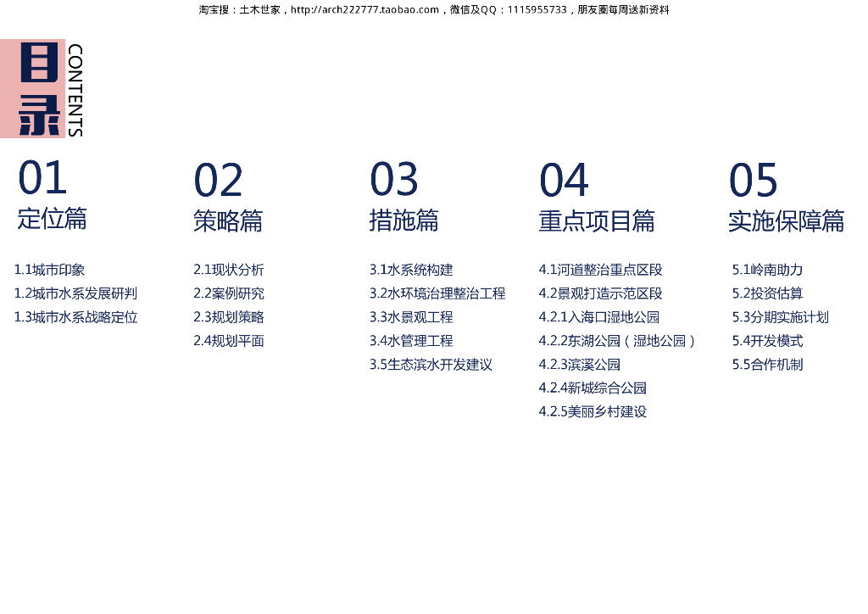Open the 05 实施保障篇 section heading
Screen dimensions: 868x614
(x=786, y=197)
